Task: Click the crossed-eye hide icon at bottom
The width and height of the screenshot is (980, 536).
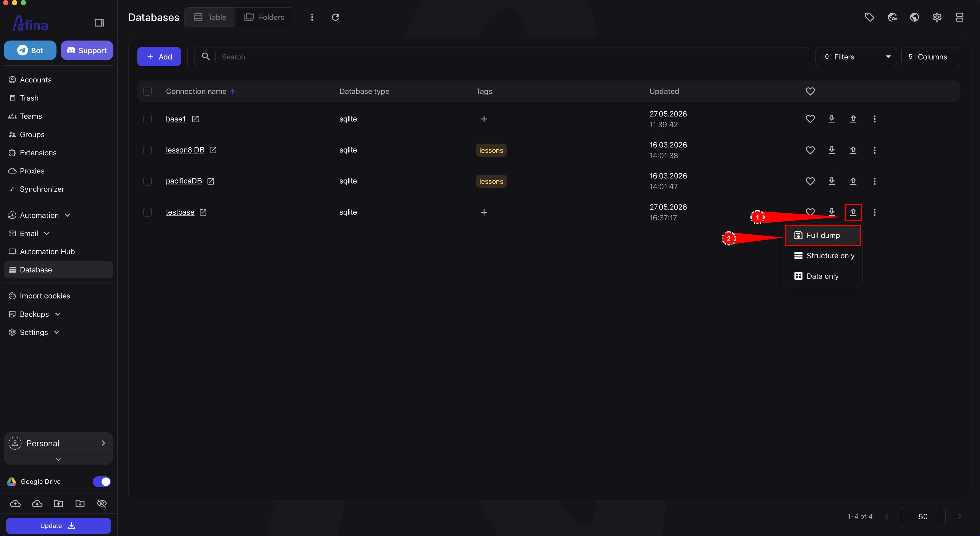Action: (x=102, y=504)
